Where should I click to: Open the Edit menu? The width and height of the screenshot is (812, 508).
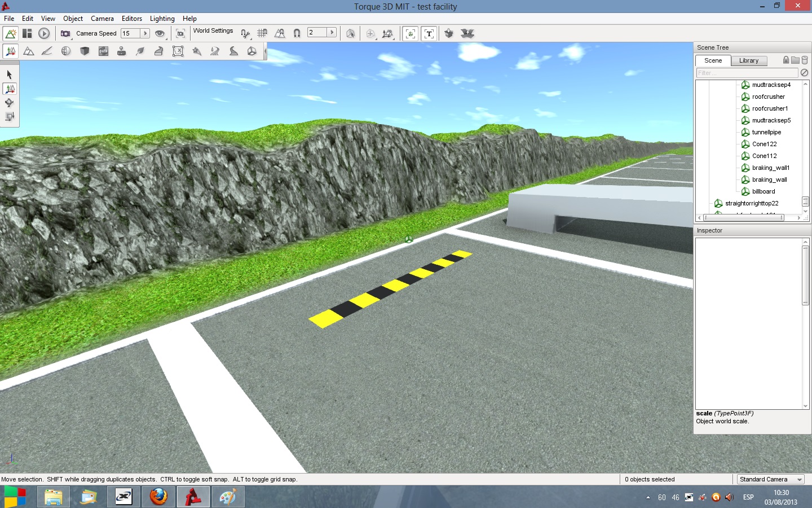28,19
